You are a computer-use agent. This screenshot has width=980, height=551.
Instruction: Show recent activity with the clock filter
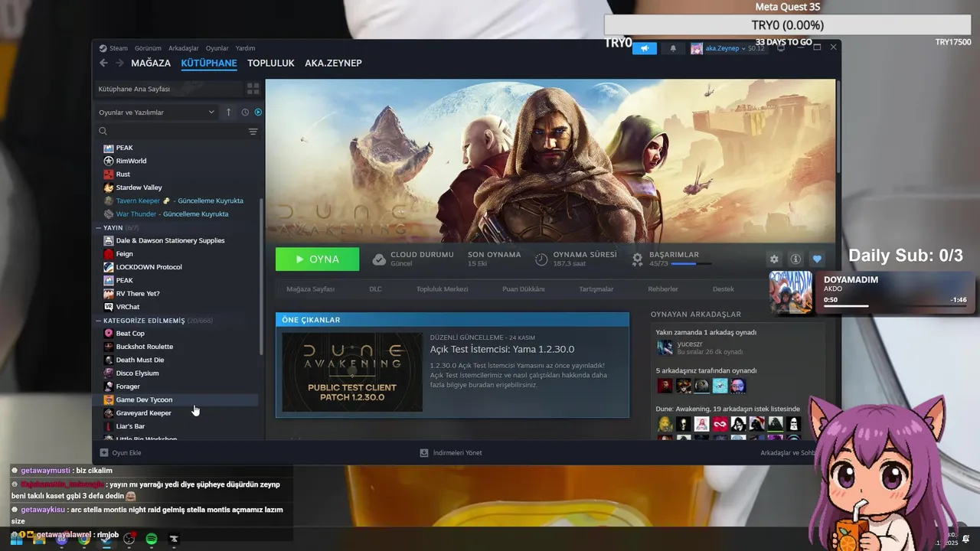click(x=245, y=112)
